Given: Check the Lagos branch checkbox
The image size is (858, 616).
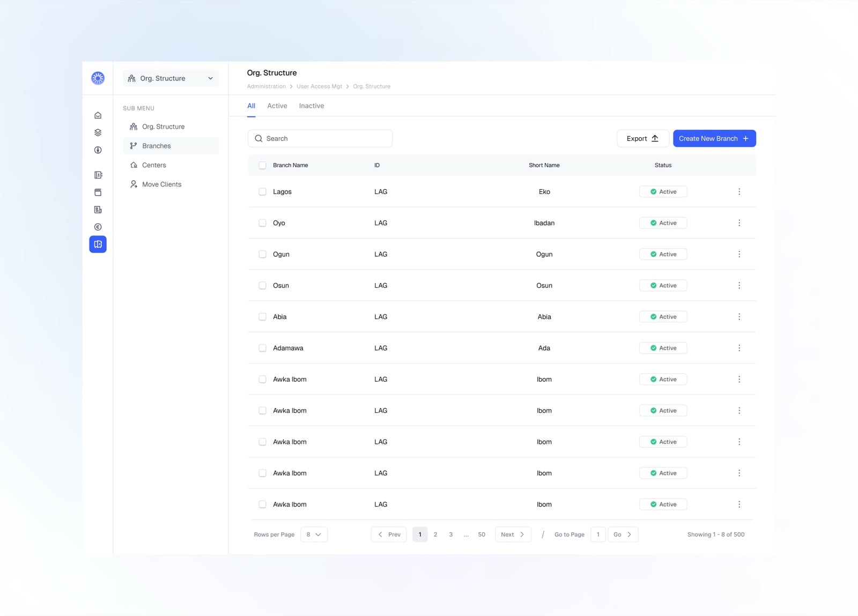Looking at the screenshot, I should coord(262,191).
